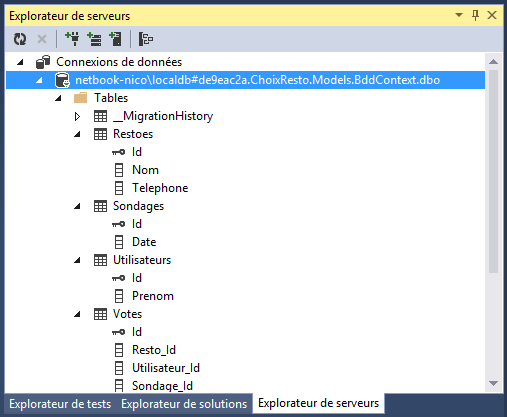
Task: Click the Connect to Server toolbar icon
Action: [x=94, y=39]
